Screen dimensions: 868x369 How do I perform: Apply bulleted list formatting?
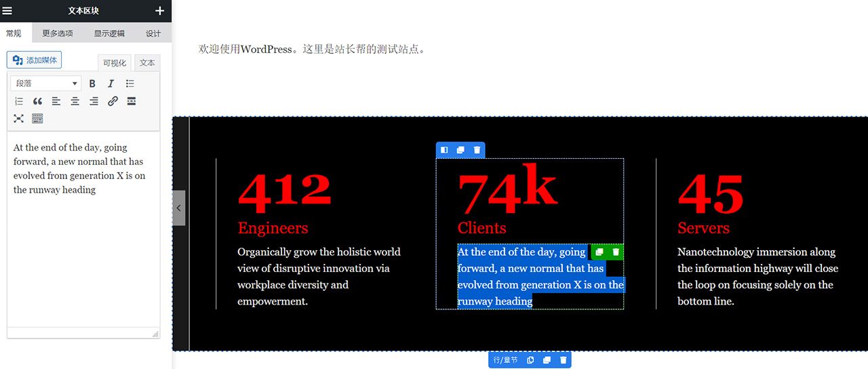tap(130, 83)
